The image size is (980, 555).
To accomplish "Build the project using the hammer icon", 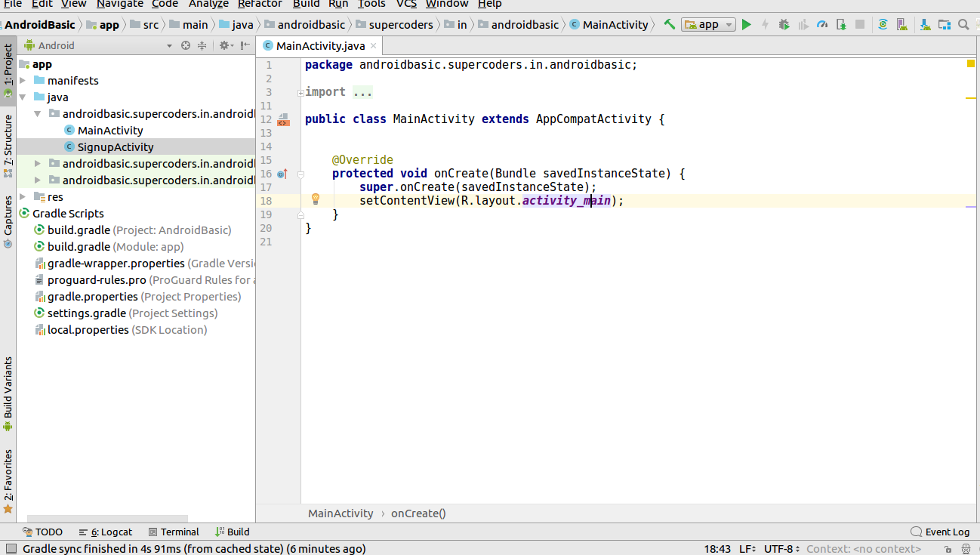I will 670,24.
